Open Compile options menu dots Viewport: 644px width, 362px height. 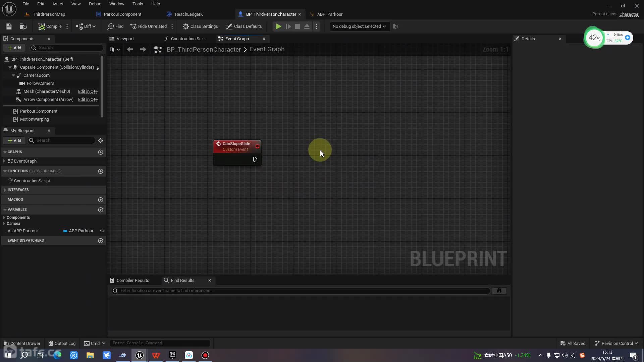pyautogui.click(x=67, y=26)
